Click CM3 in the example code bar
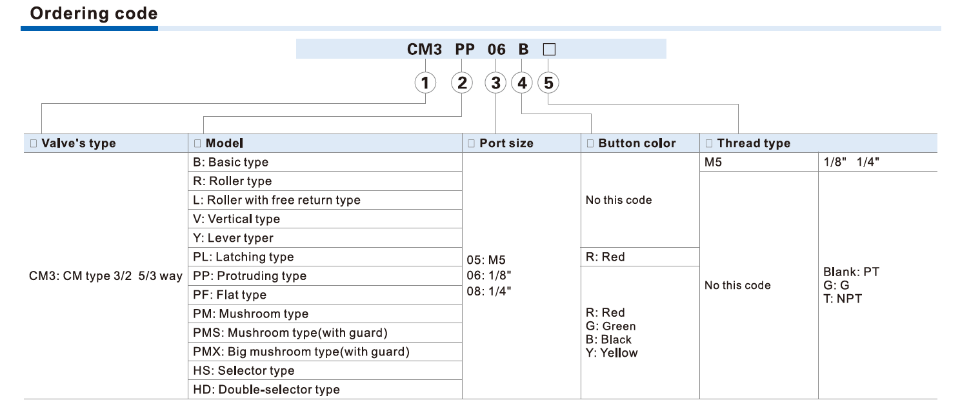The image size is (980, 409). click(425, 49)
